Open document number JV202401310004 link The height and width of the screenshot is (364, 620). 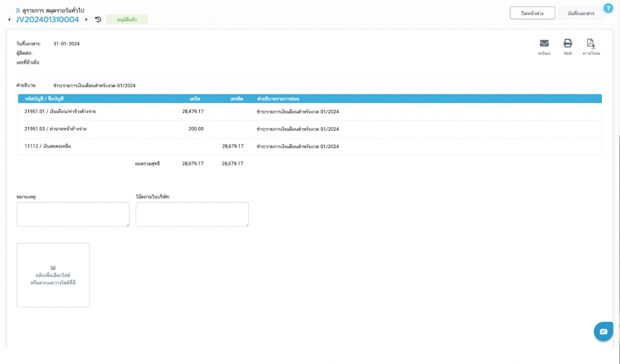47,19
